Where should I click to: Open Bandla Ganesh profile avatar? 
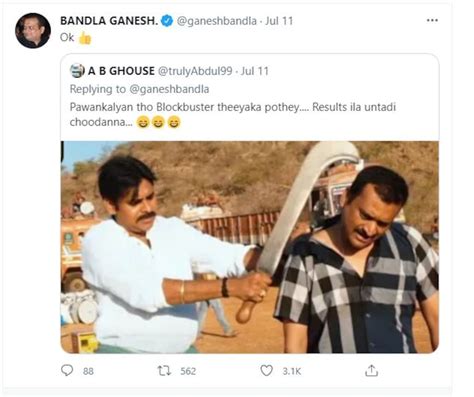(x=33, y=31)
